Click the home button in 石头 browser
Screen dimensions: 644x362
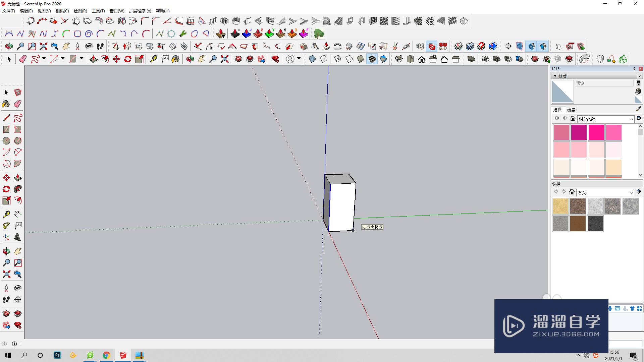(x=572, y=192)
